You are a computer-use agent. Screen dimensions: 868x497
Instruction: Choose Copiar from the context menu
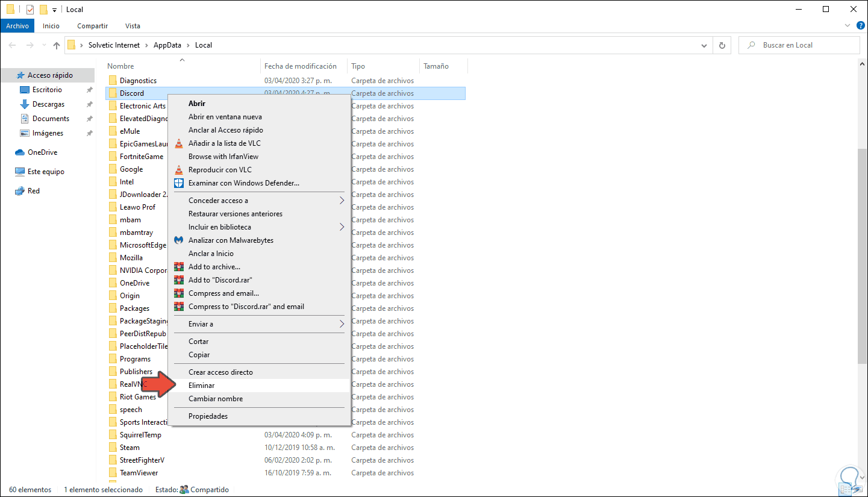(x=260, y=355)
